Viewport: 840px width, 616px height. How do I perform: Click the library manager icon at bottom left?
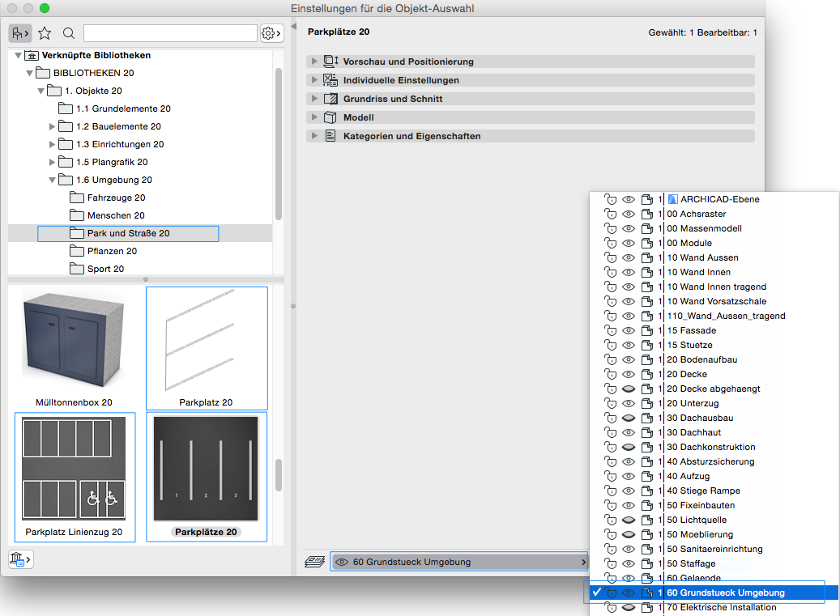click(20, 559)
